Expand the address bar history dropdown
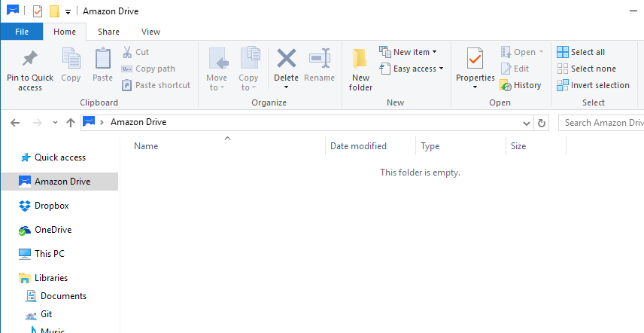644x333 pixels. pyautogui.click(x=526, y=123)
